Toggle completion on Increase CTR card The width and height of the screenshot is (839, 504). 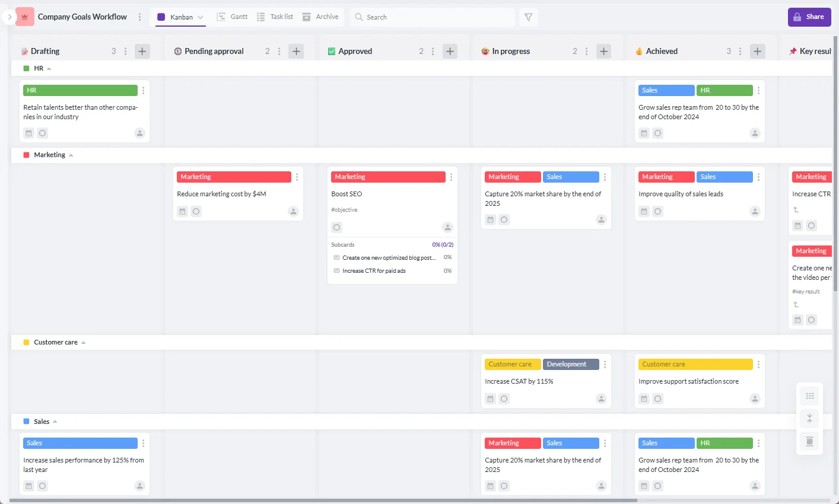tap(811, 225)
